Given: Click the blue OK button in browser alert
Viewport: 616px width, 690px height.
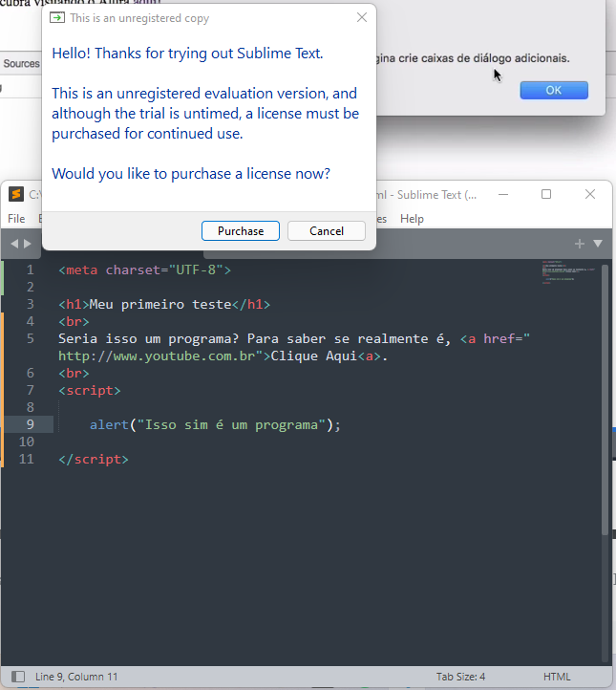Looking at the screenshot, I should (x=554, y=90).
